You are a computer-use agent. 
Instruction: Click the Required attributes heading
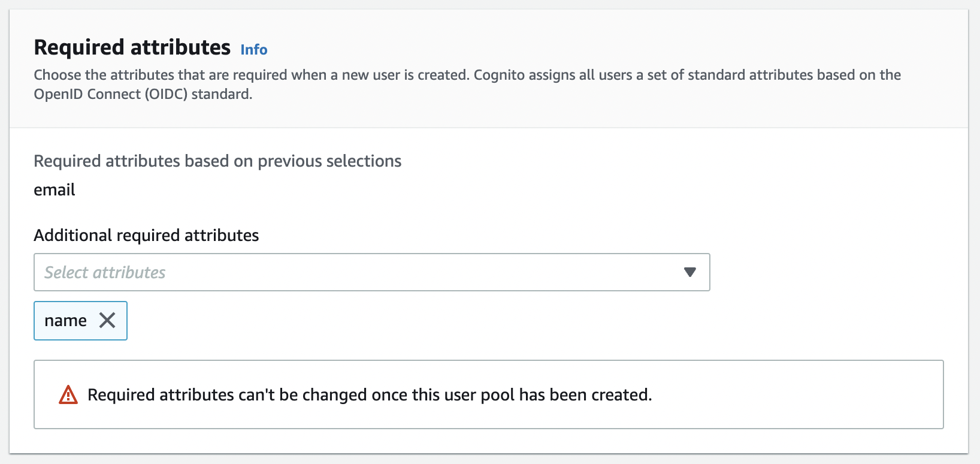pyautogui.click(x=132, y=47)
